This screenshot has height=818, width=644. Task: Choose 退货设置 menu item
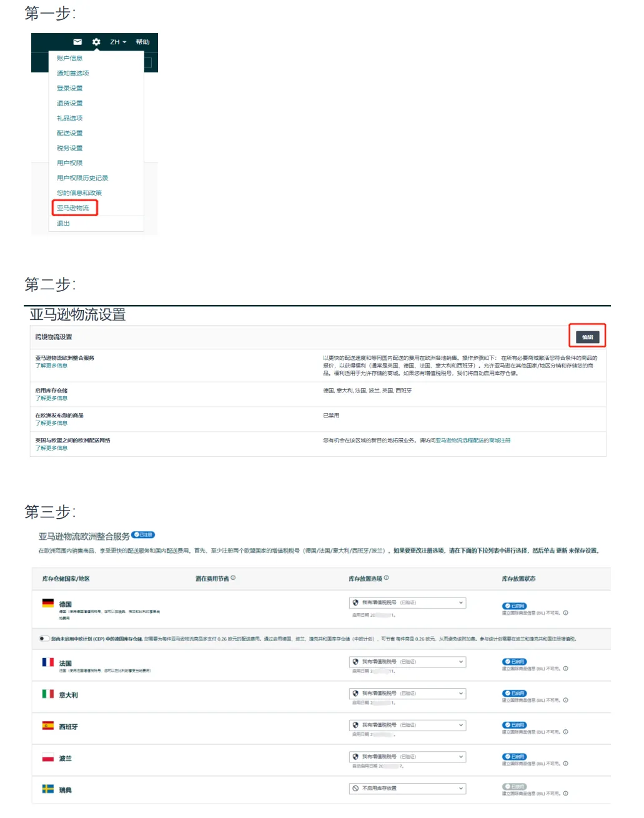click(69, 103)
